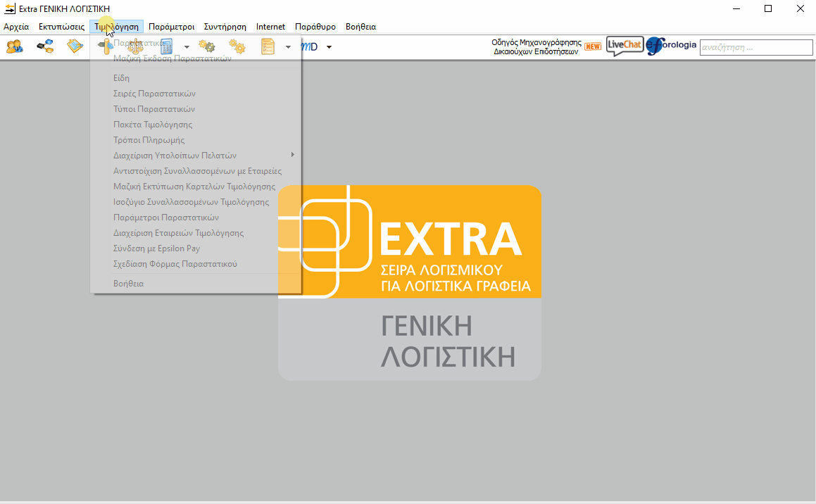The image size is (816, 504).
Task: Click the Extra app icon in title bar
Action: click(10, 8)
